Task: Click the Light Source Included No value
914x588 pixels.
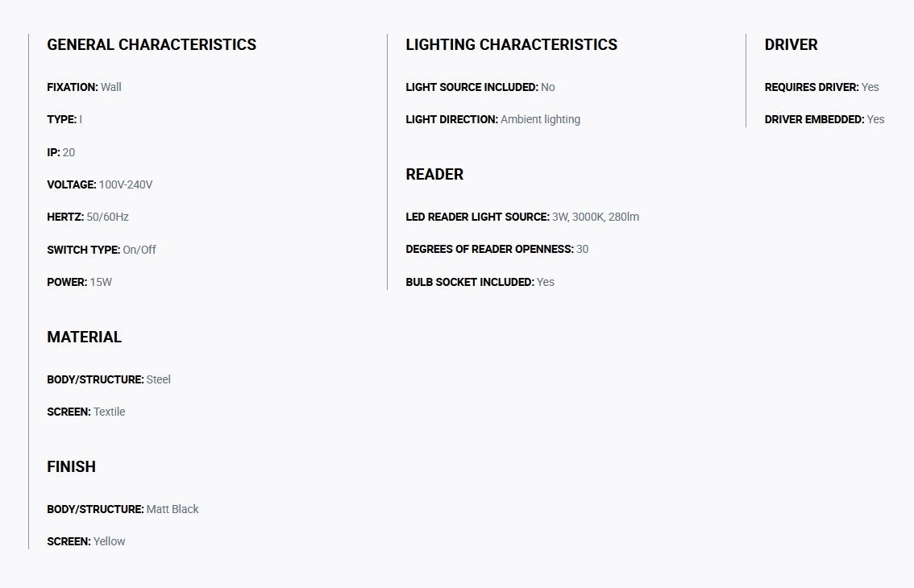Action: pyautogui.click(x=548, y=88)
